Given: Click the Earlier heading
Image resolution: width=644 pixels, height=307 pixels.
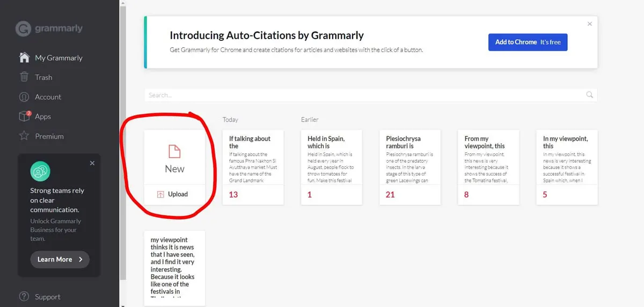Looking at the screenshot, I should tap(310, 120).
